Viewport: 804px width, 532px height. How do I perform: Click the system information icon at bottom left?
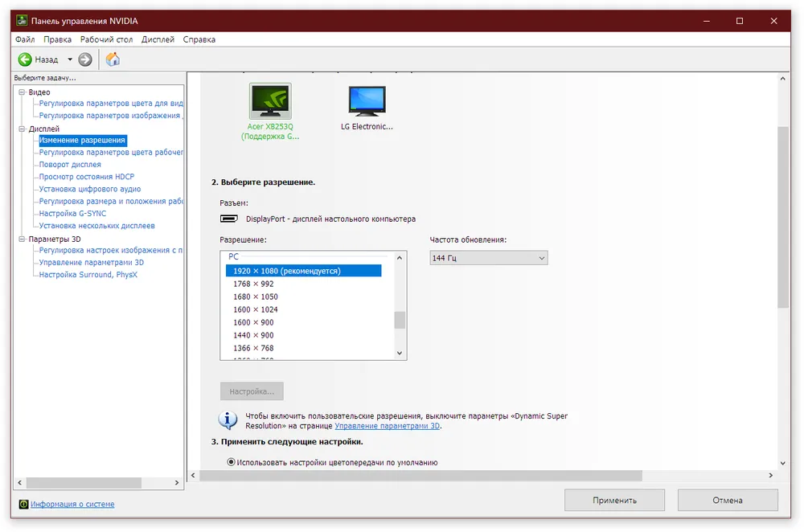point(23,504)
